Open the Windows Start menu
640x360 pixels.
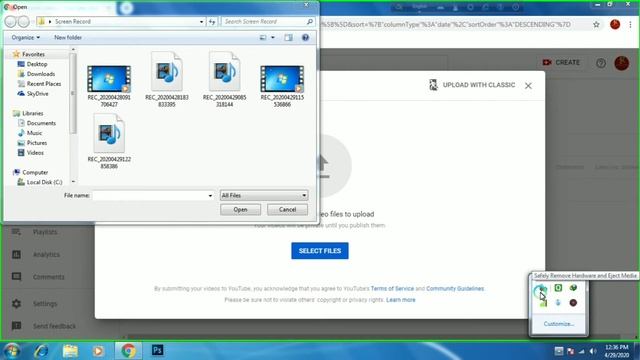(11, 351)
